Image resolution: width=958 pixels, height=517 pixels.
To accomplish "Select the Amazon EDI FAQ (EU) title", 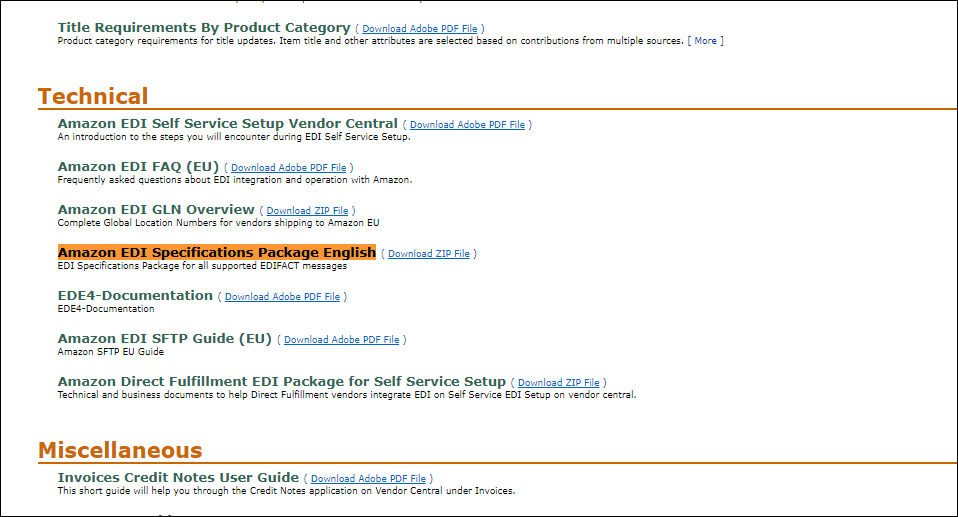I will coord(138,167).
